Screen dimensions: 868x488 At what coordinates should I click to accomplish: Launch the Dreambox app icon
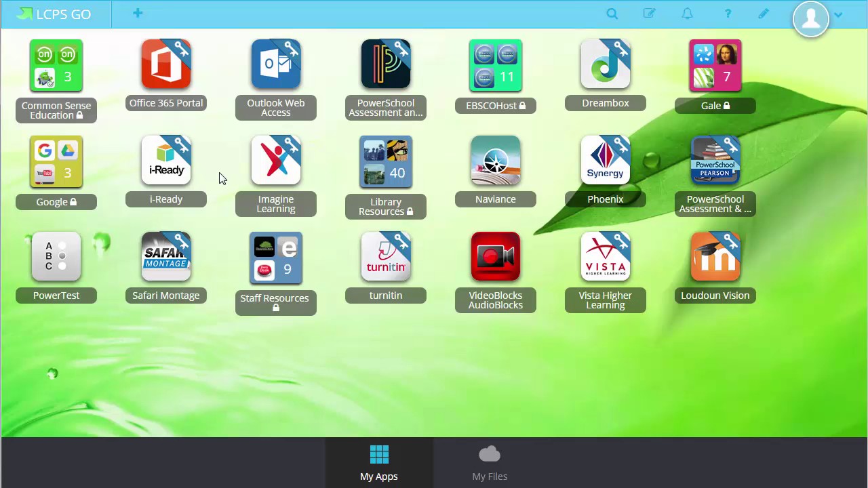(x=606, y=64)
